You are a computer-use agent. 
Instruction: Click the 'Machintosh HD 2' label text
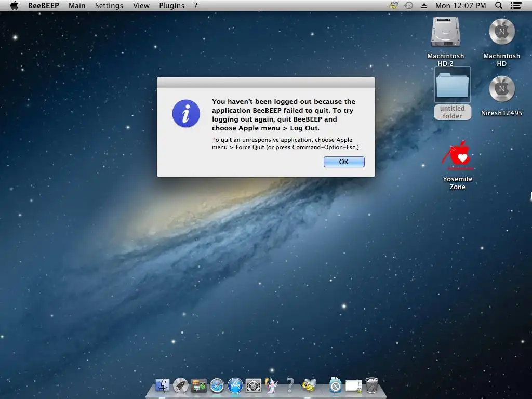tap(445, 60)
